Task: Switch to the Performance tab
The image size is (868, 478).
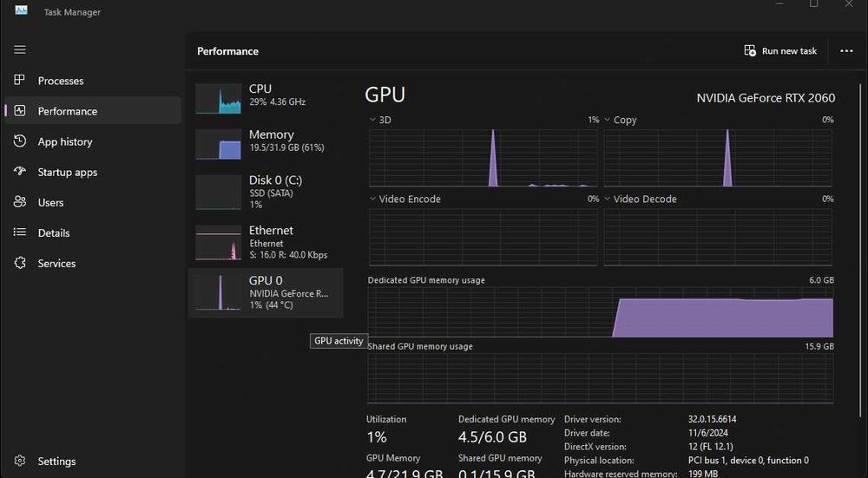Action: (67, 111)
